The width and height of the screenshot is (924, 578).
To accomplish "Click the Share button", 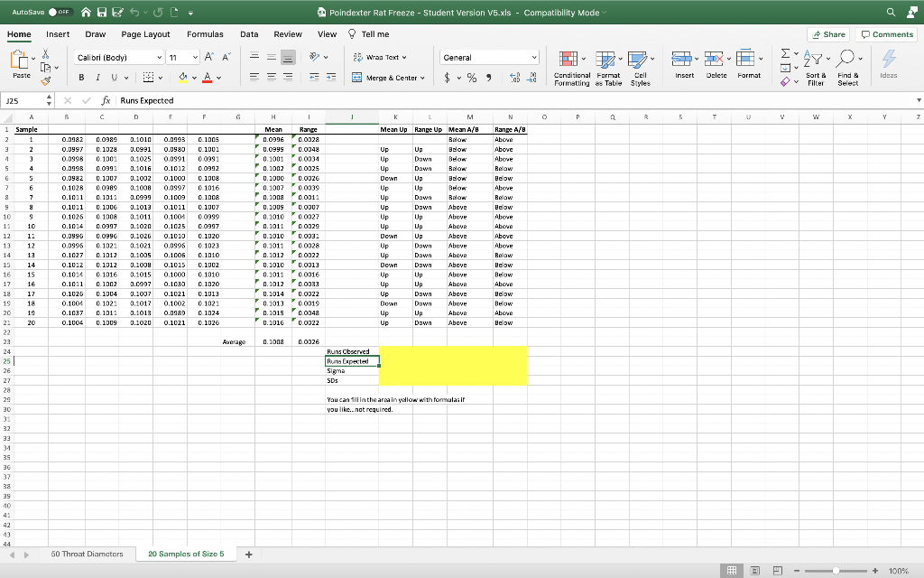I will coord(828,34).
